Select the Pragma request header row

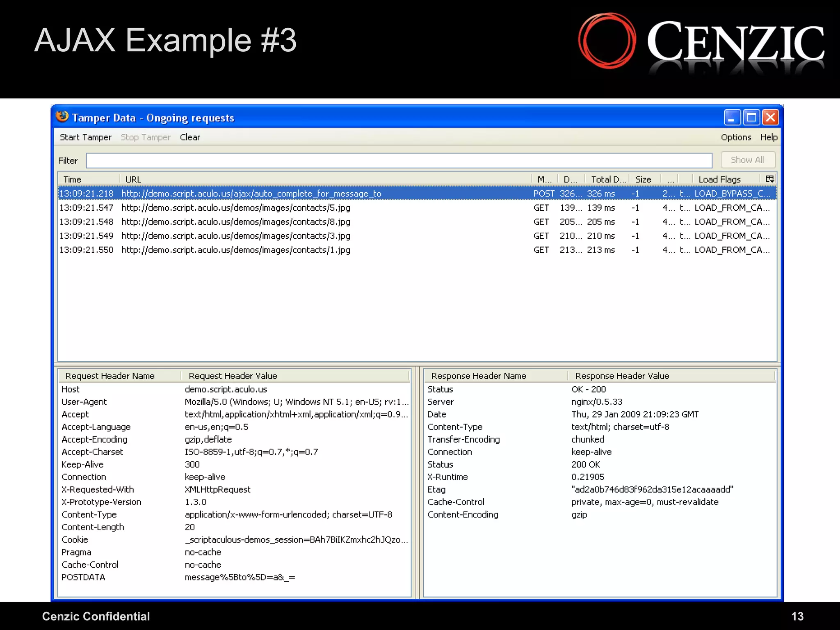pos(234,552)
